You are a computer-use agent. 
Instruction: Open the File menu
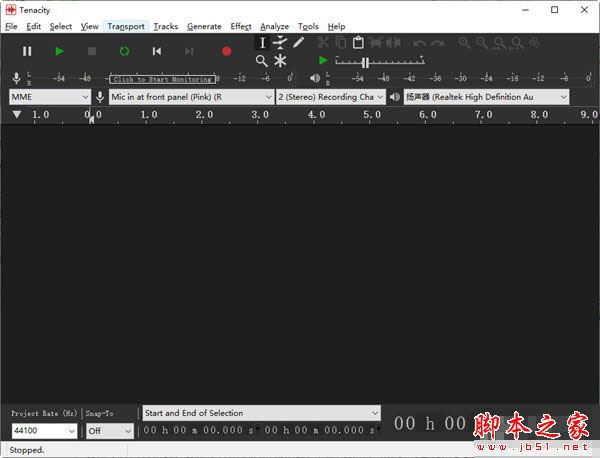pos(11,26)
